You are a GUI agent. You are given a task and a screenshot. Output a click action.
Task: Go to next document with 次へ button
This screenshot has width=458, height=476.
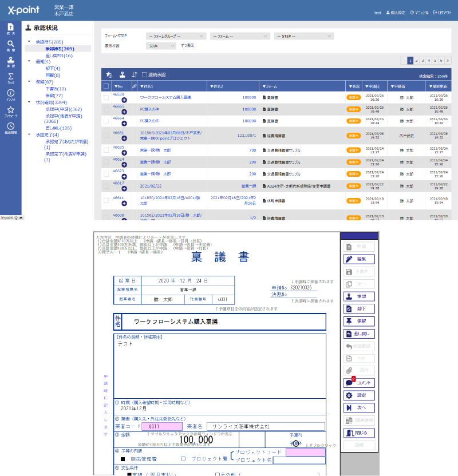[359, 408]
